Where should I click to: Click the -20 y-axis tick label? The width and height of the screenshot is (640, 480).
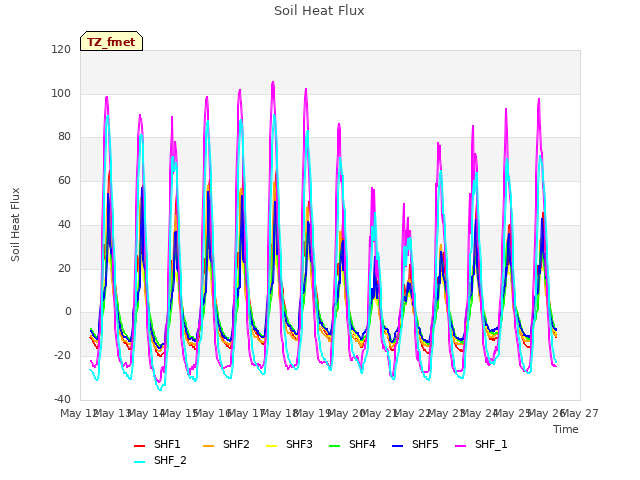click(x=62, y=356)
